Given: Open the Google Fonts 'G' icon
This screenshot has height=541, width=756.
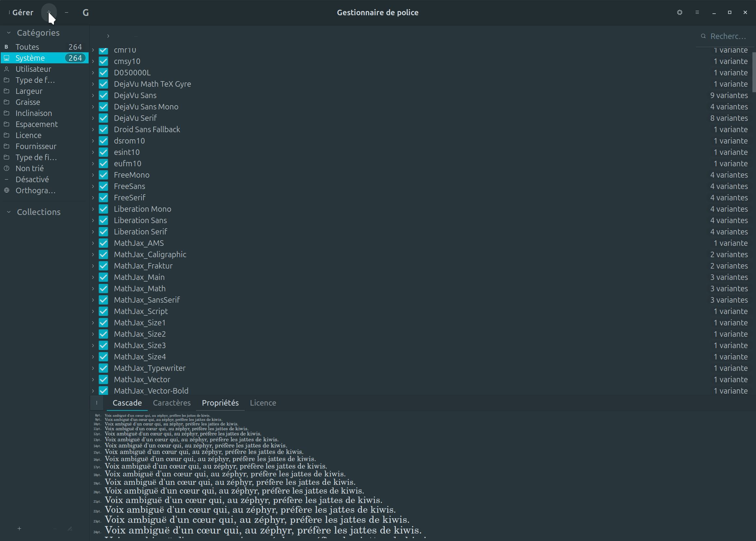Looking at the screenshot, I should 86,13.
